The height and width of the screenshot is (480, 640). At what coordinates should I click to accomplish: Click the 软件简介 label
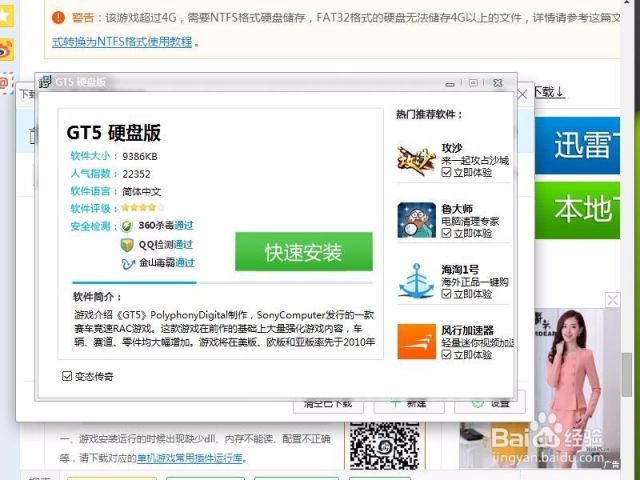[97, 297]
